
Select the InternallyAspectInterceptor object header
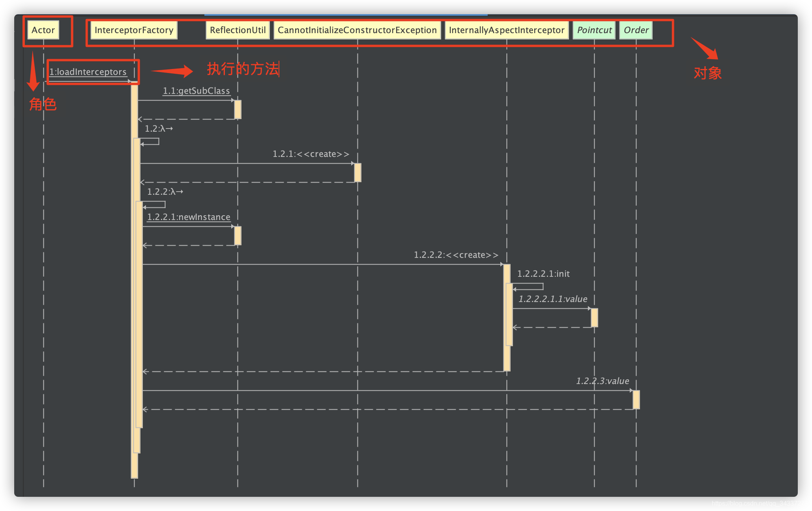(x=506, y=30)
